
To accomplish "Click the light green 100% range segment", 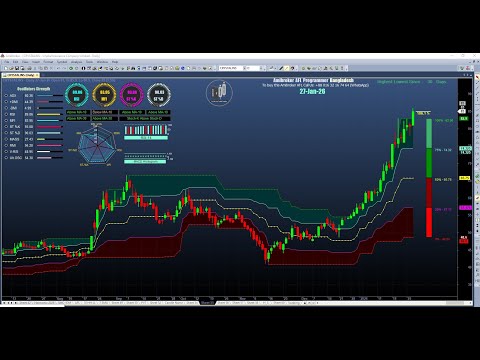I will (x=429, y=133).
